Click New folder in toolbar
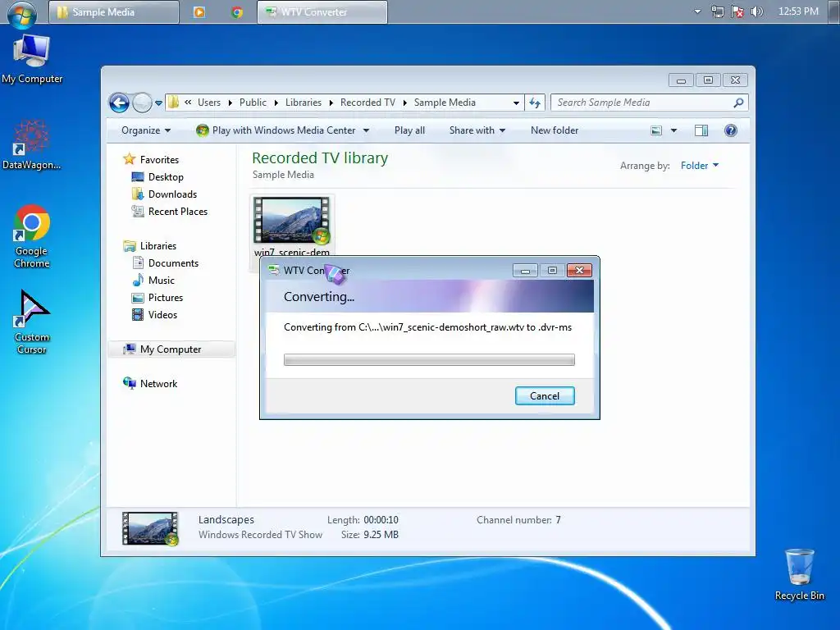840x630 pixels. click(555, 130)
